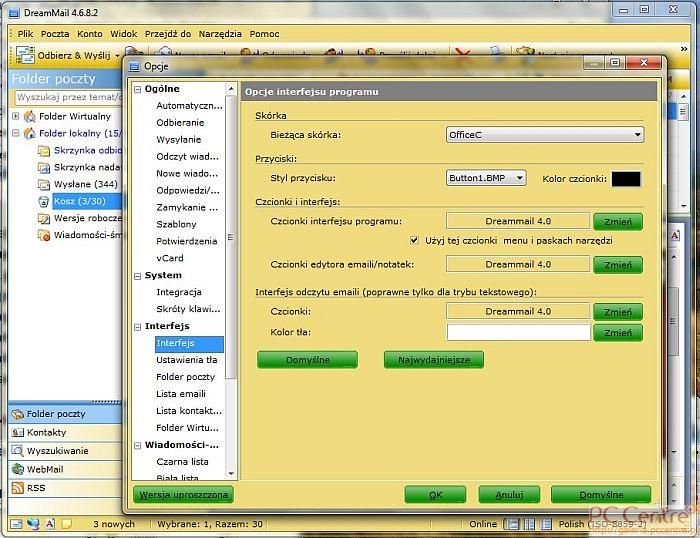Click the Odbierz & Wyślij toolbar icon
This screenshot has height=538, width=700.
(x=25, y=54)
